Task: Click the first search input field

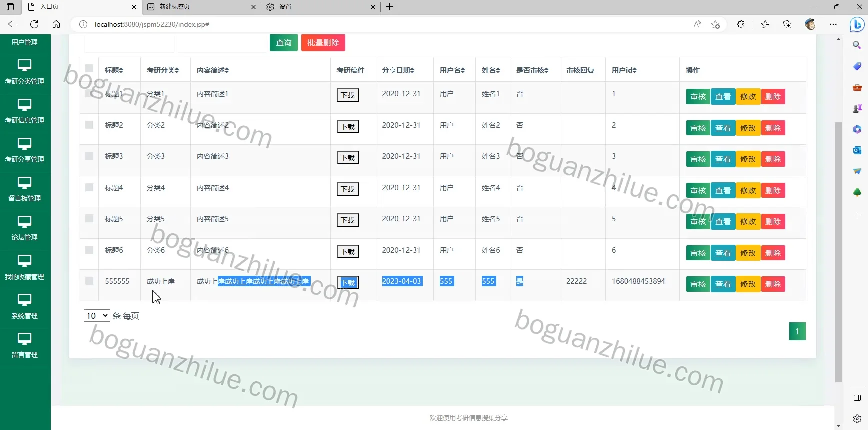Action: [x=129, y=43]
